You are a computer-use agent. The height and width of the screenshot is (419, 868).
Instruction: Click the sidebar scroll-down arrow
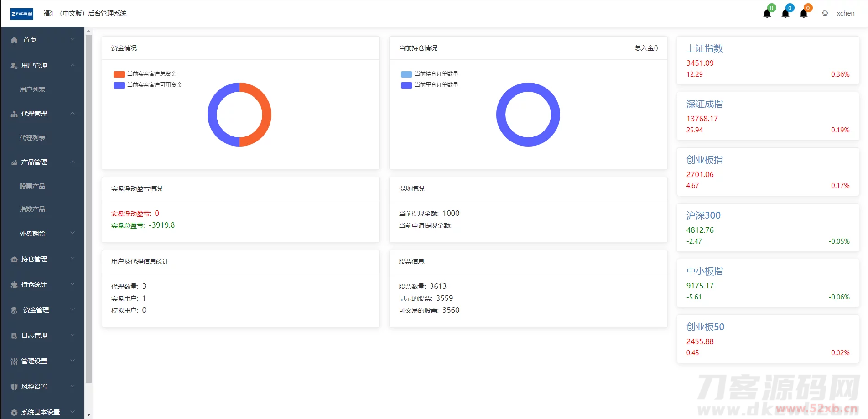[88, 415]
